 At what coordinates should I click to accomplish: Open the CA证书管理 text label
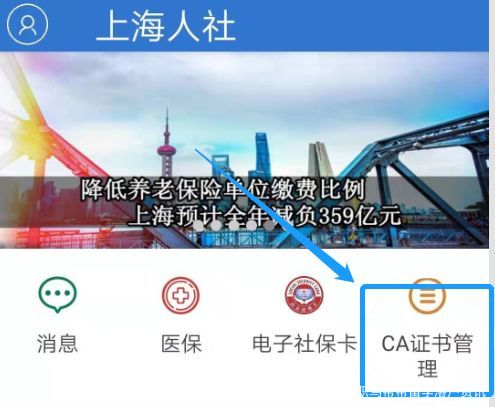427,356
